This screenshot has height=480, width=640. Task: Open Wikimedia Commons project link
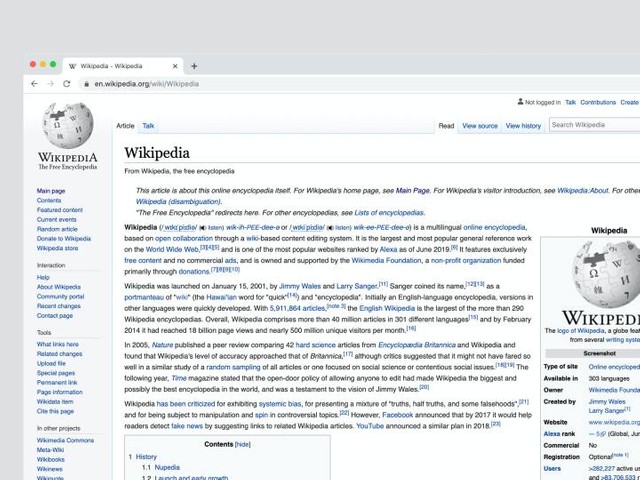pyautogui.click(x=65, y=440)
